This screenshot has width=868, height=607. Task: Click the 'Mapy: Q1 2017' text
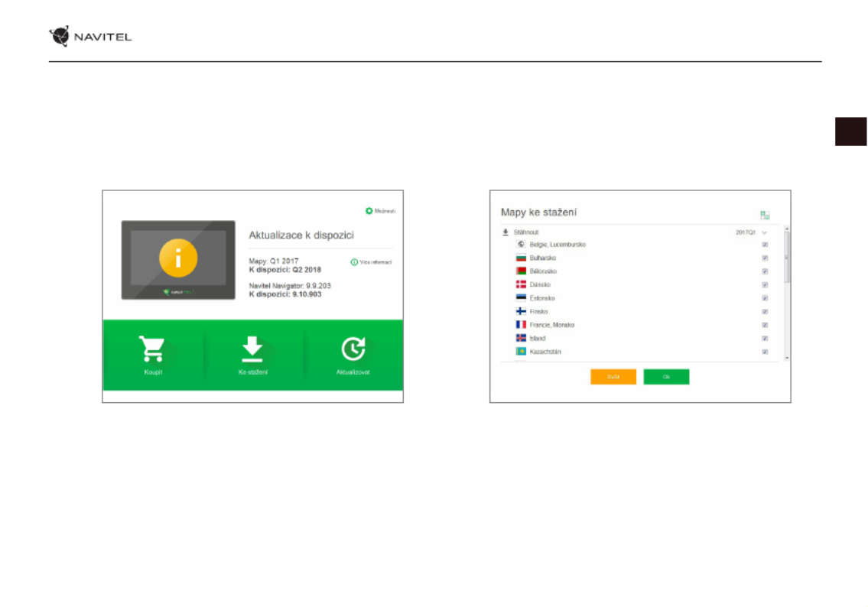click(274, 261)
